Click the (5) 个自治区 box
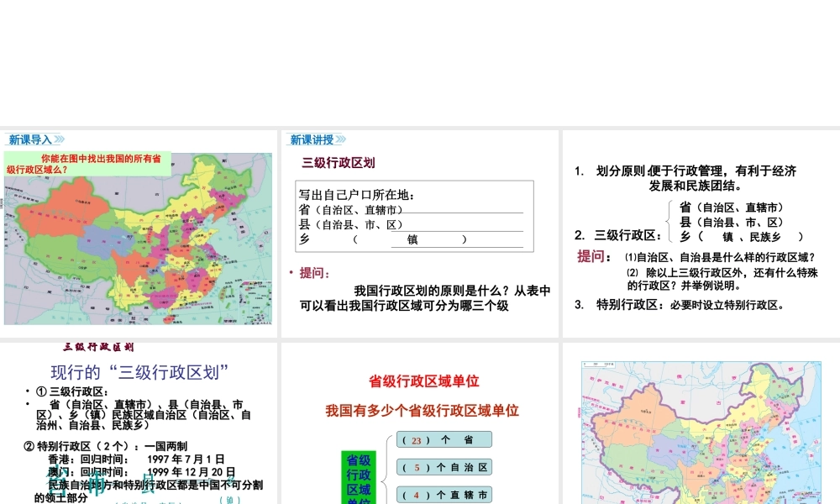840x504 pixels. 444,467
